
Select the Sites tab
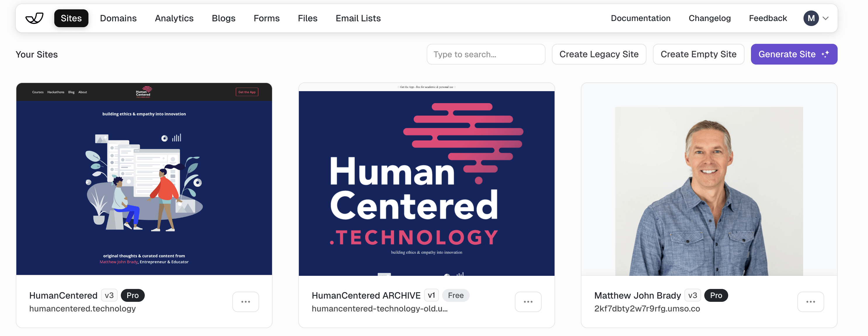tap(71, 18)
